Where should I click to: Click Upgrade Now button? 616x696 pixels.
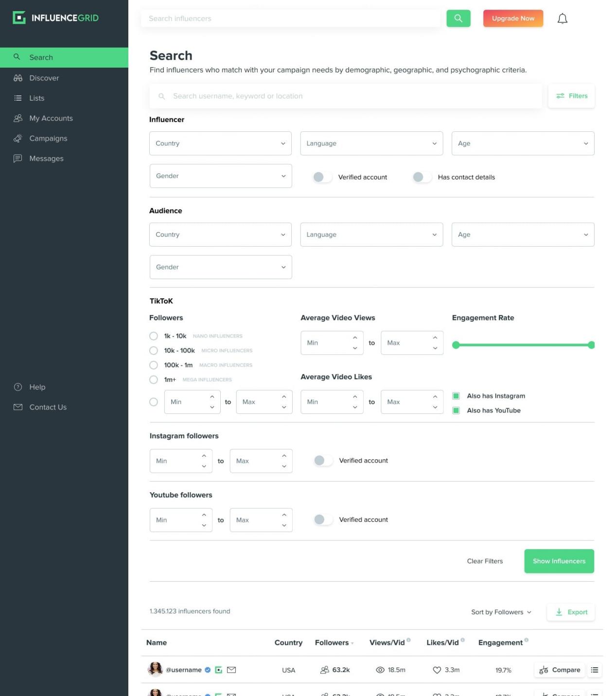coord(513,18)
